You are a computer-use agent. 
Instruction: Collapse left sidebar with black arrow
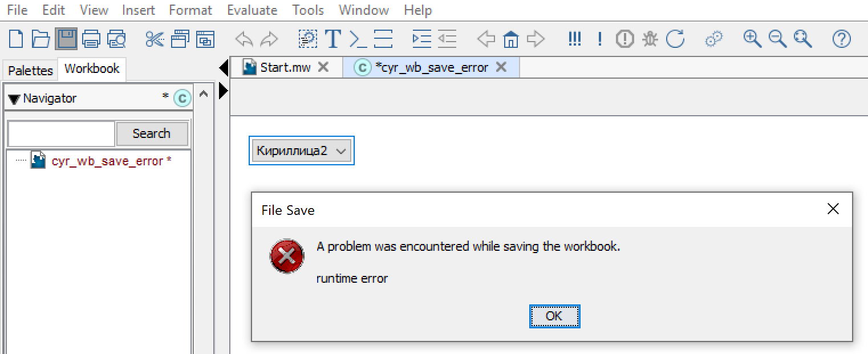pos(224,69)
